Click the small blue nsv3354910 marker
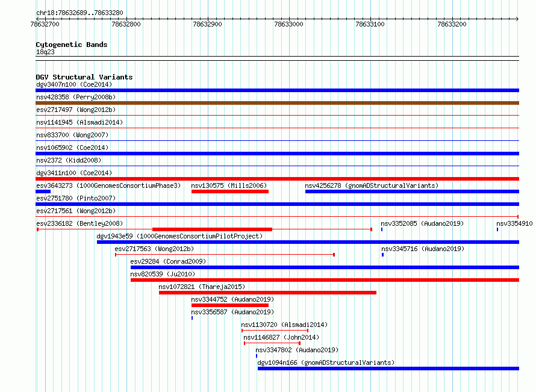The image size is (536, 392). coord(497,229)
